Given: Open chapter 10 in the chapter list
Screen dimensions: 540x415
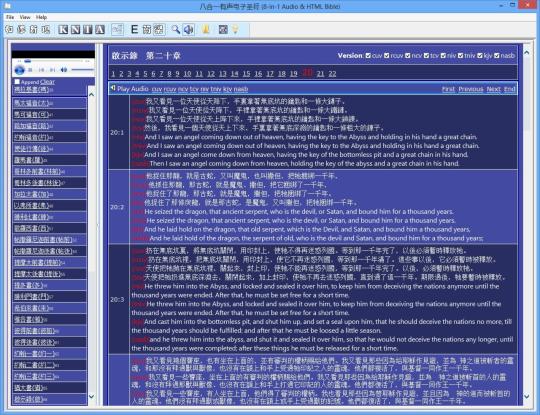Looking at the screenshot, I should (x=187, y=73).
